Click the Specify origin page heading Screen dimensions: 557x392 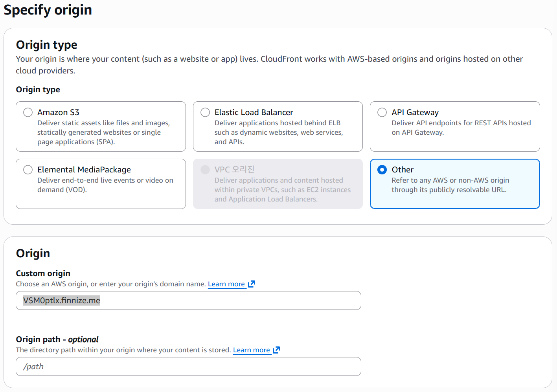coord(48,10)
